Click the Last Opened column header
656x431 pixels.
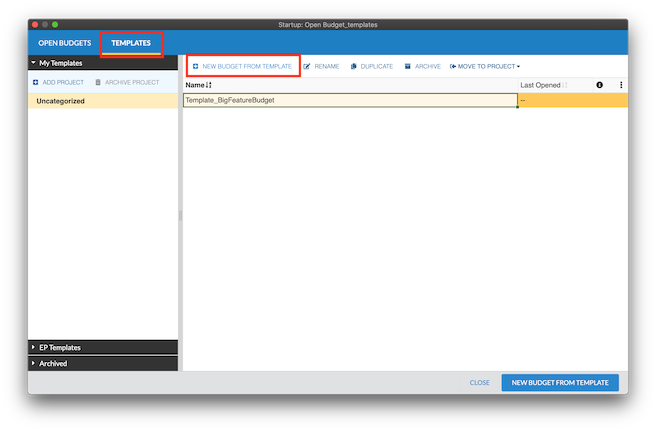(556, 85)
